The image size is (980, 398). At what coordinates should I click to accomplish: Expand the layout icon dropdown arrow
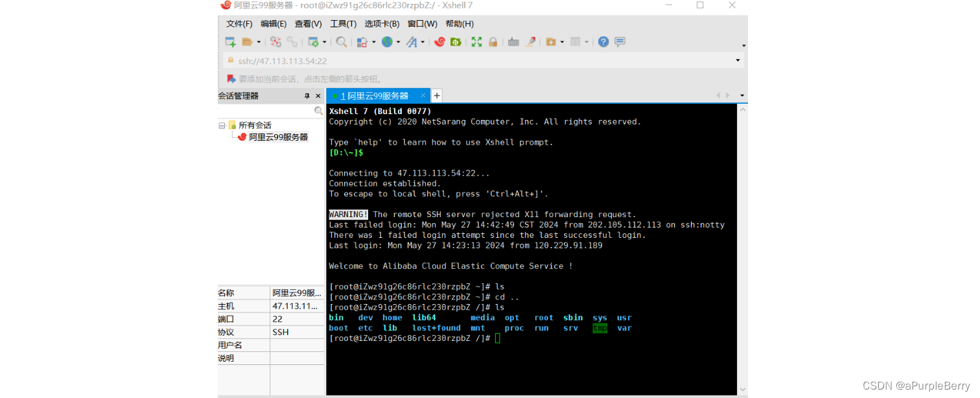point(587,42)
